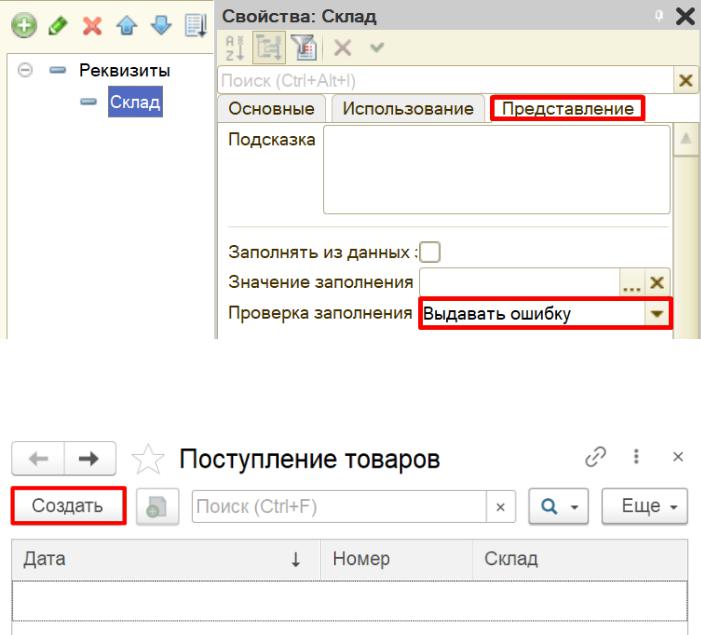The width and height of the screenshot is (701, 635).
Task: Click the 'Создать' button
Action: [67, 506]
